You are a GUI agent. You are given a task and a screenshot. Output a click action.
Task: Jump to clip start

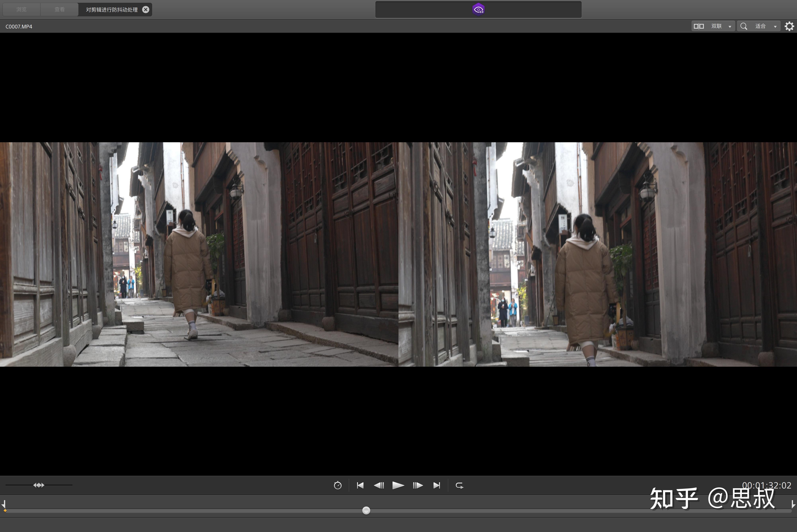click(360, 485)
